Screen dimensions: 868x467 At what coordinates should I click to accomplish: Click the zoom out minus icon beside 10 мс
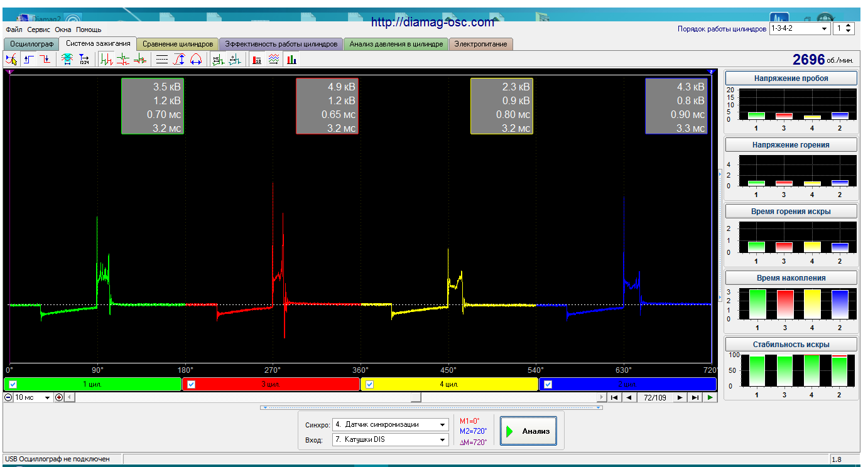click(x=8, y=397)
